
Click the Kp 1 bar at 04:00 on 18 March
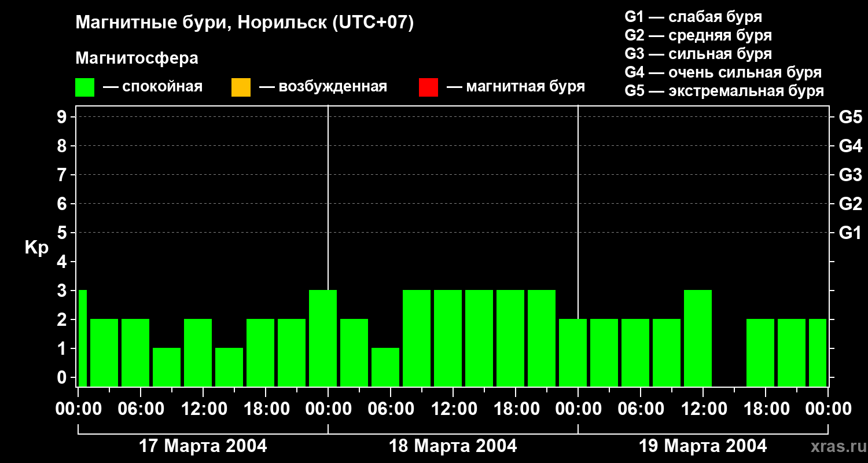point(385,367)
